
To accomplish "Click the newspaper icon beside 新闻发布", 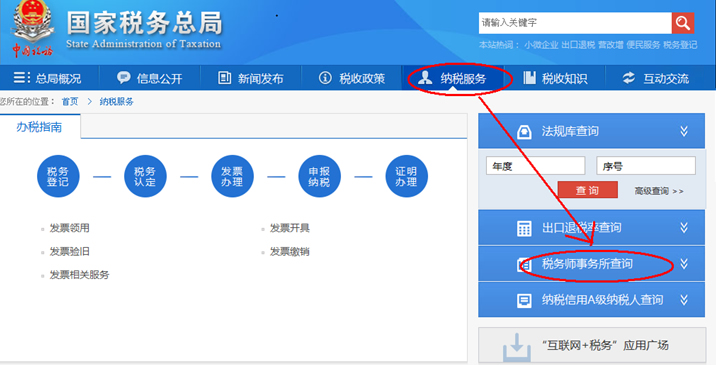I will (224, 78).
